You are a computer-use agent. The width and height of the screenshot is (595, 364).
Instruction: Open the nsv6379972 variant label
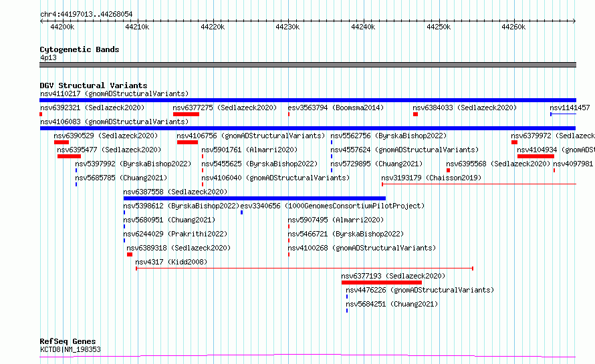pos(552,136)
